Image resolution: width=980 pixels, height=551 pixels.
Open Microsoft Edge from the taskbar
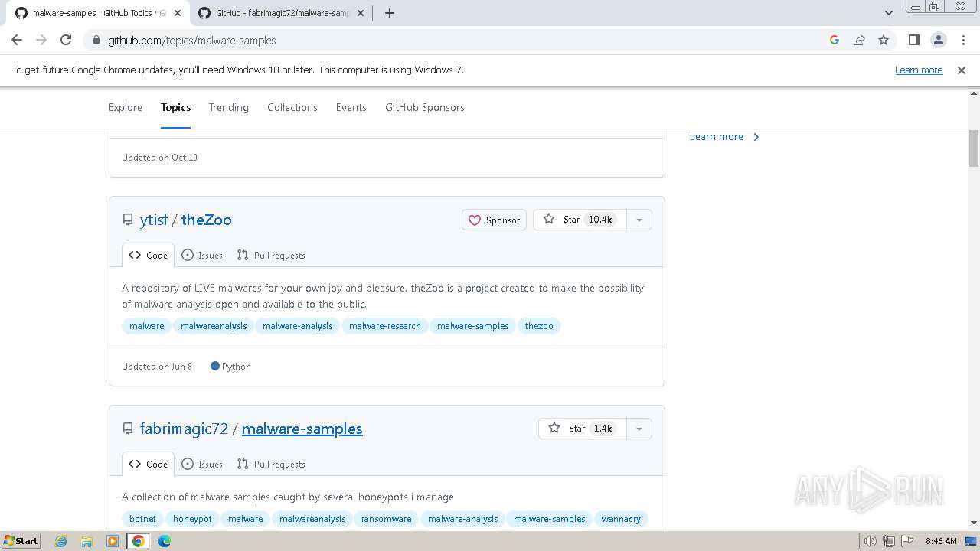pos(165,541)
